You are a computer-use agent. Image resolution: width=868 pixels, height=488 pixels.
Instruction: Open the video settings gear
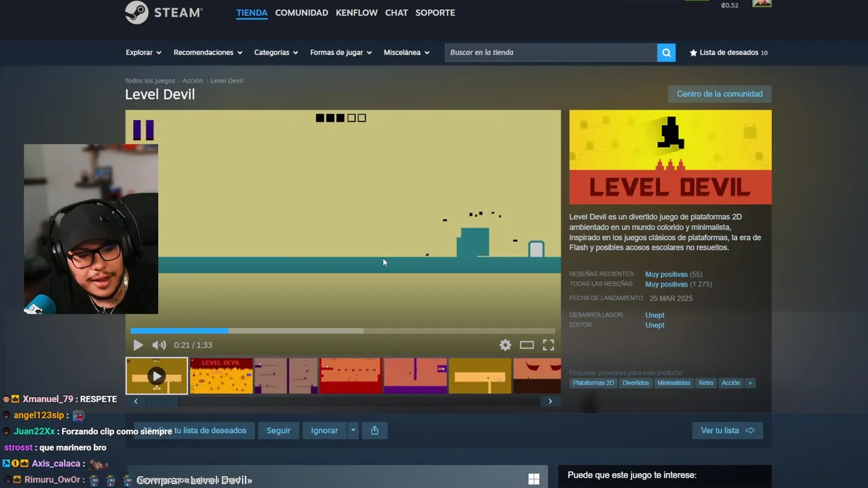(x=505, y=345)
